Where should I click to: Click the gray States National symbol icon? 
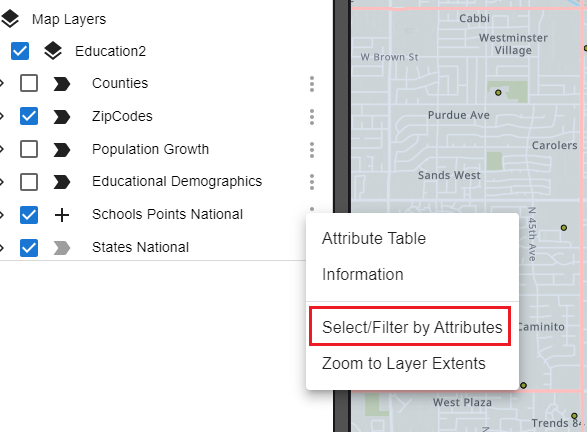62,248
